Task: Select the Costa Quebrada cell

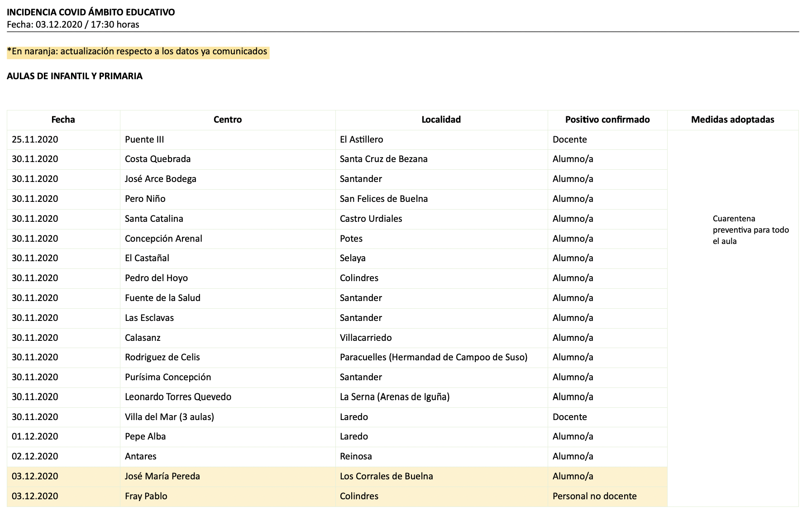Action: 158,159
